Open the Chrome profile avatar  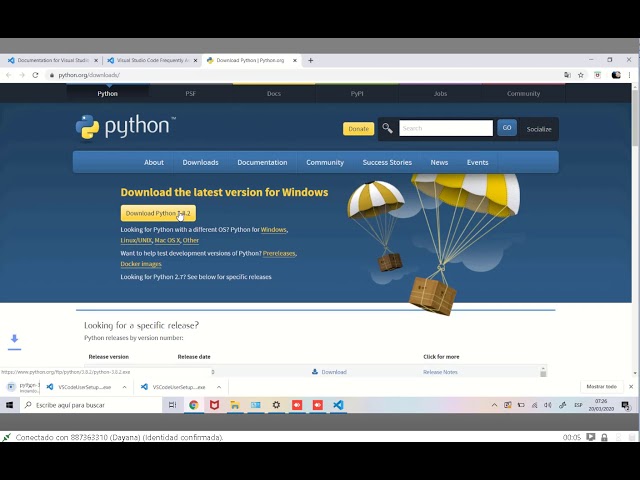click(616, 75)
